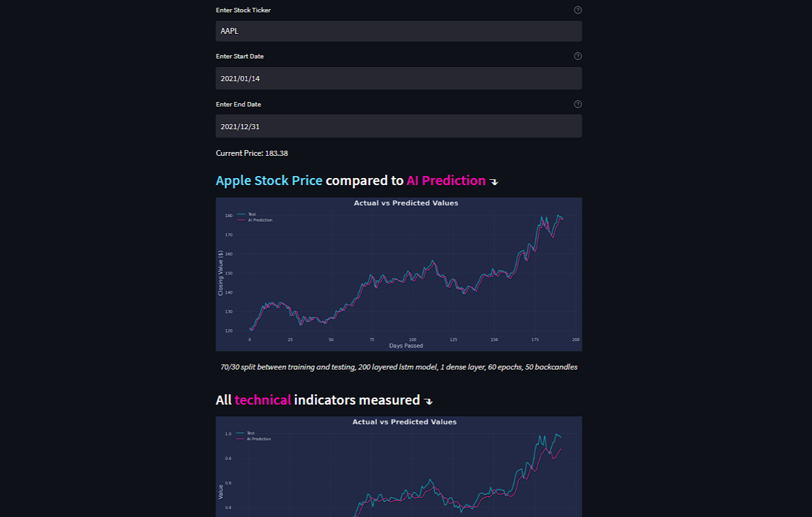
Task: Click the start date field showing 2021/01/14
Action: pos(399,78)
